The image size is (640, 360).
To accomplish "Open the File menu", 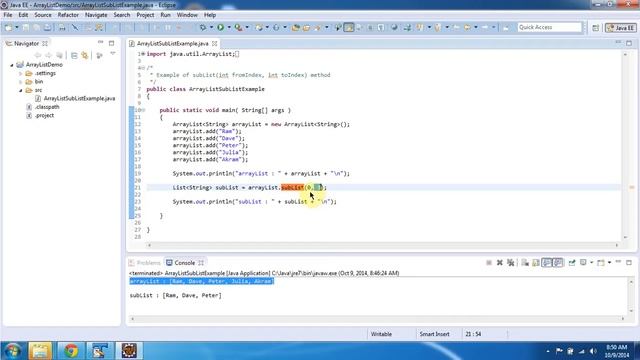I will click(8, 15).
